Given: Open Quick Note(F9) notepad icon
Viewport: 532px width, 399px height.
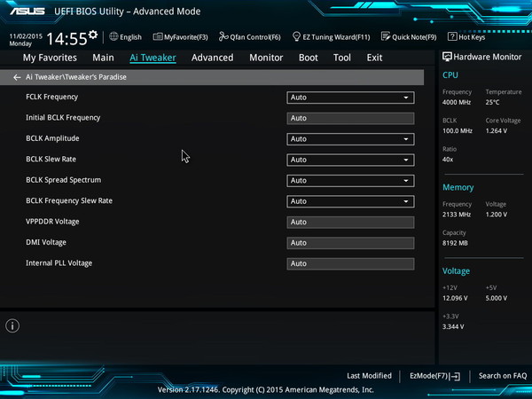Looking at the screenshot, I should [x=386, y=36].
